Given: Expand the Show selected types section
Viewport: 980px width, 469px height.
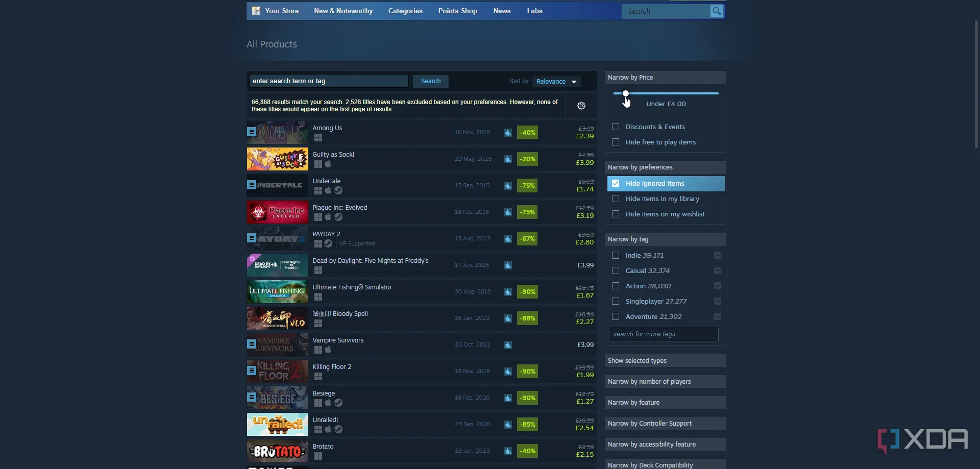Looking at the screenshot, I should (x=665, y=361).
